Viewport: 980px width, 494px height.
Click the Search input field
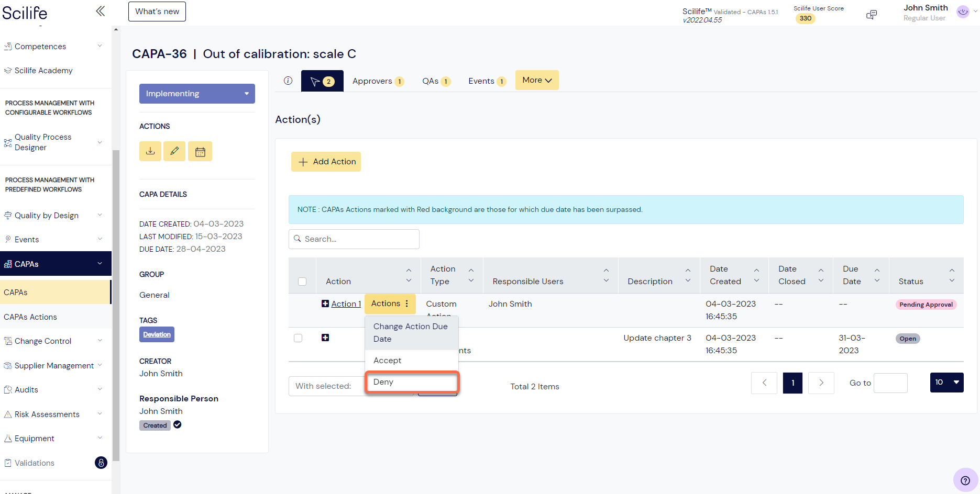354,239
